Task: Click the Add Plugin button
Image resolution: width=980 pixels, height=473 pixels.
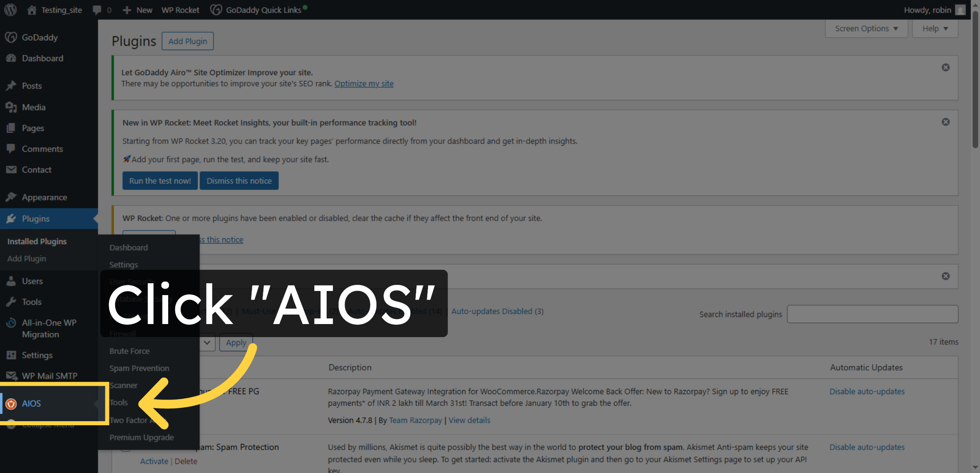Action: point(187,41)
